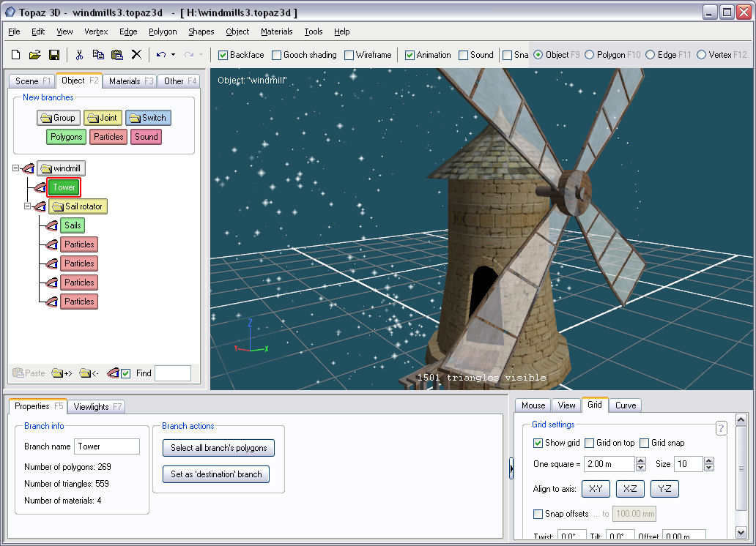The height and width of the screenshot is (546, 756).
Task: Toggle the eye icon next to Tower
Action: click(x=40, y=187)
